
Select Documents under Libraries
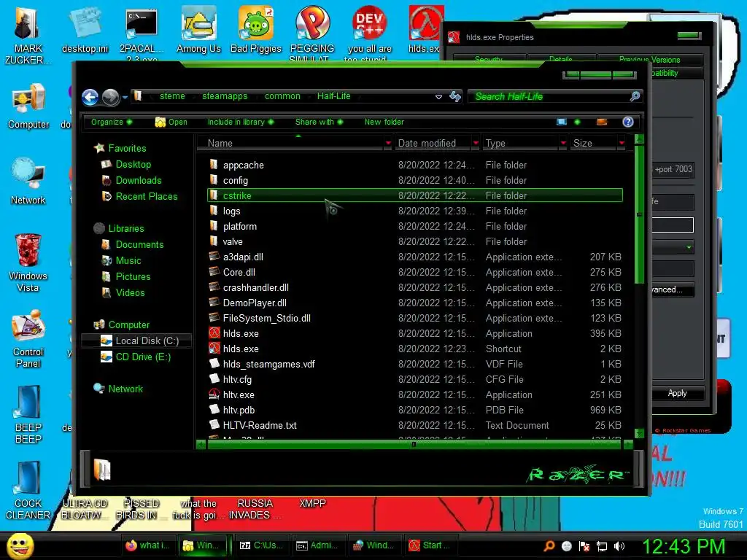(x=139, y=244)
